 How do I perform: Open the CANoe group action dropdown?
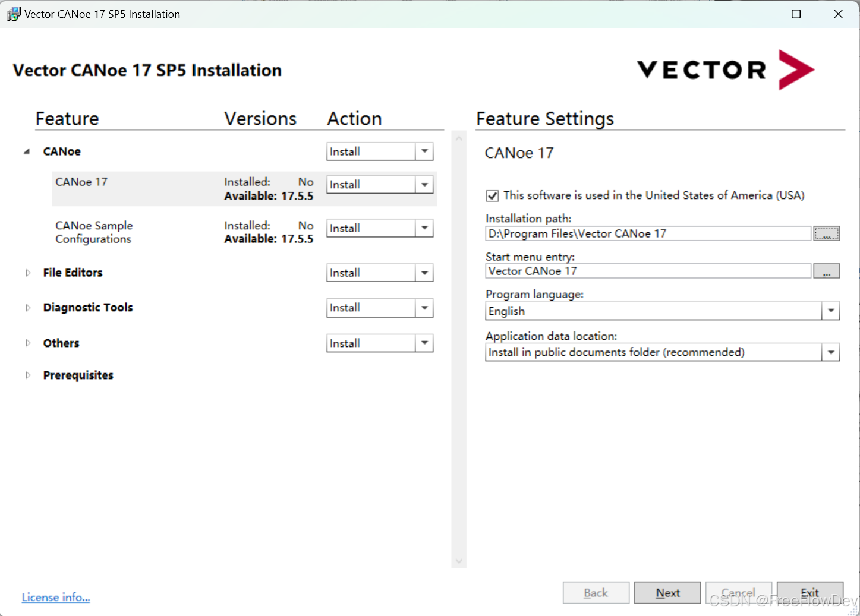point(424,151)
